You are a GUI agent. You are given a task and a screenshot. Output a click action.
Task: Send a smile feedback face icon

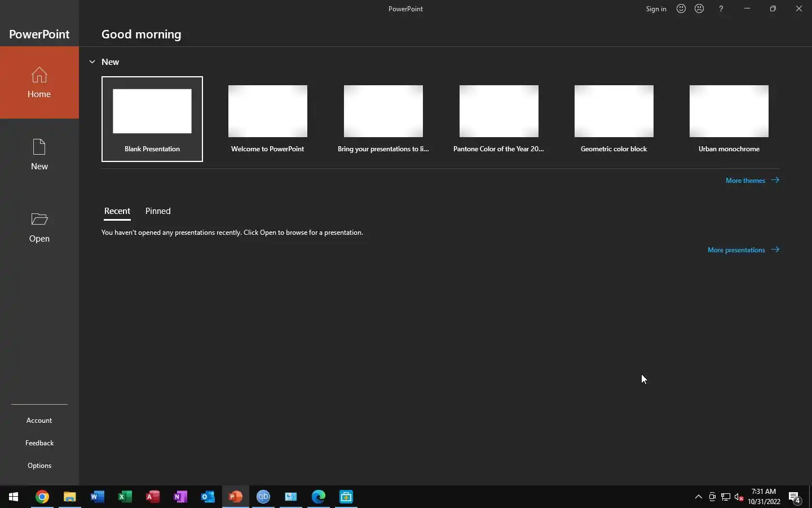tap(681, 8)
